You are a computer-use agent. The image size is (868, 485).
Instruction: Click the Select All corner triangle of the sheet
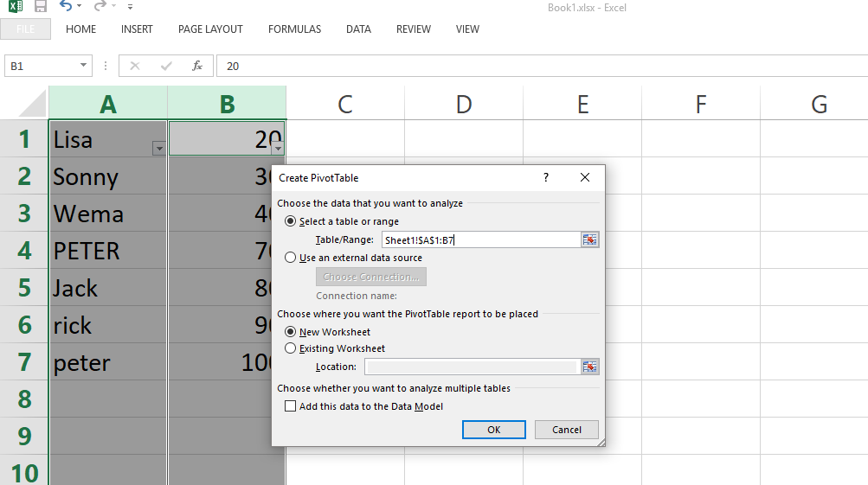[x=33, y=105]
